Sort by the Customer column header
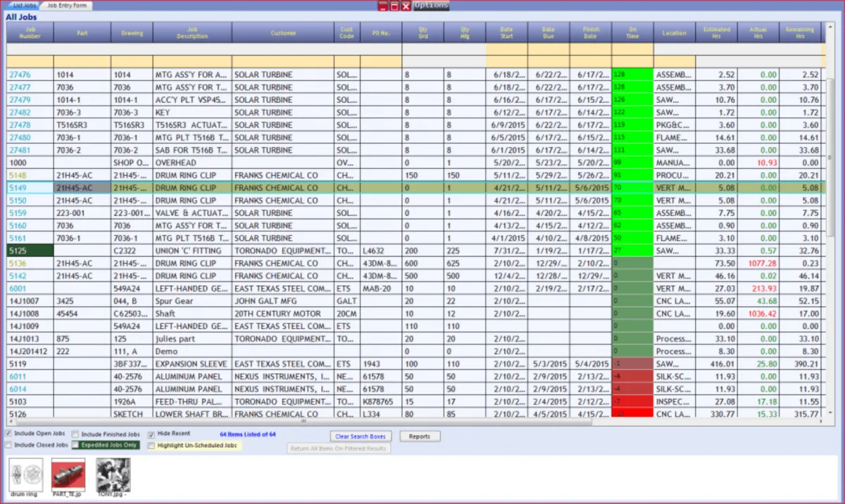The width and height of the screenshot is (845, 504). pyautogui.click(x=283, y=32)
